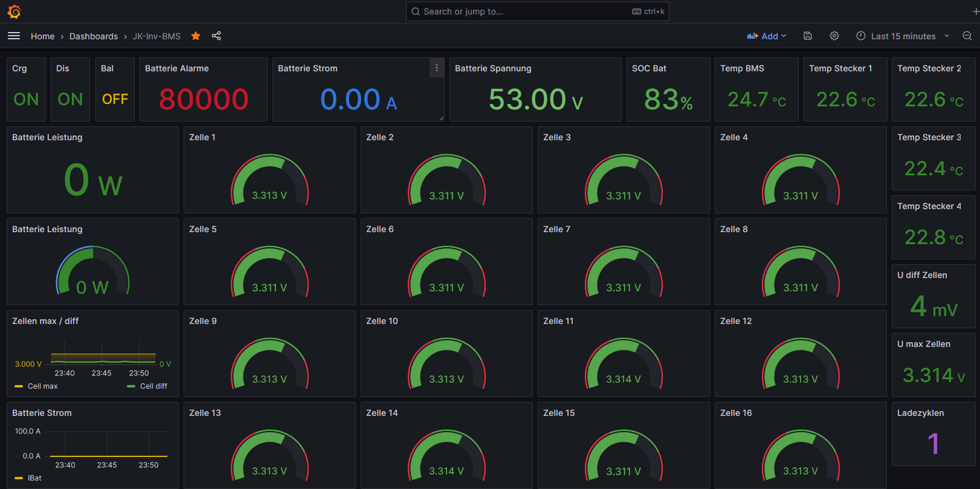Open the Batterie Strom panel menu
Image resolution: width=980 pixels, height=489 pixels.
coord(437,68)
